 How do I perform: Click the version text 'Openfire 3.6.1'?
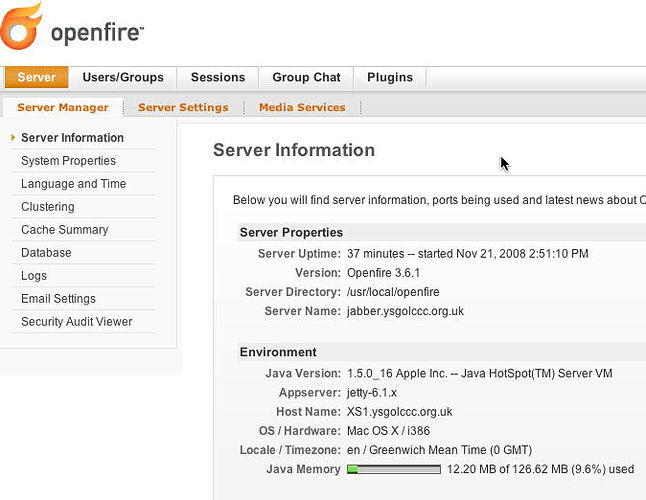tap(383, 273)
